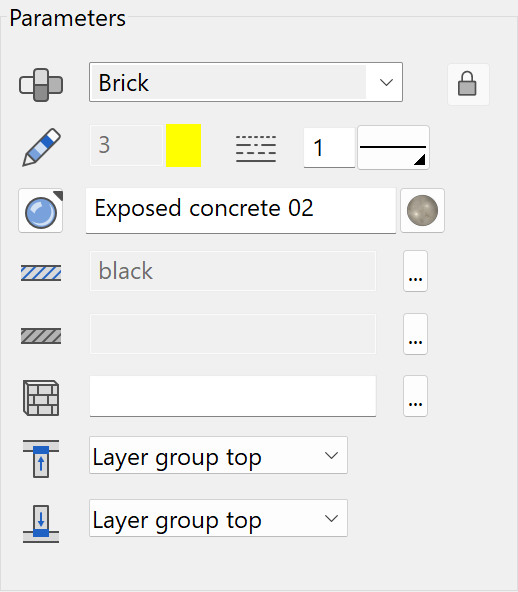Click the top level upward arrow icon
This screenshot has height=592, width=518.
tap(41, 458)
